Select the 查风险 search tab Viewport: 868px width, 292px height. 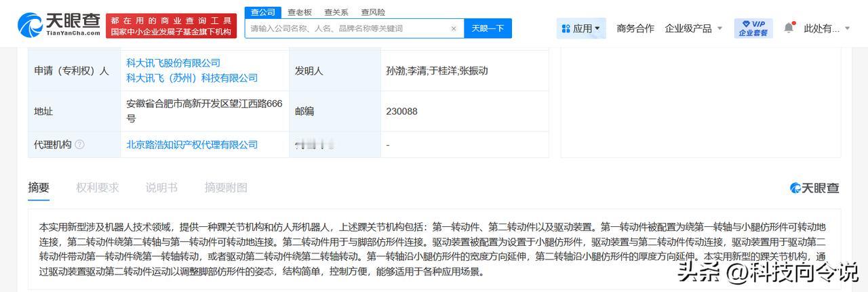coord(373,12)
